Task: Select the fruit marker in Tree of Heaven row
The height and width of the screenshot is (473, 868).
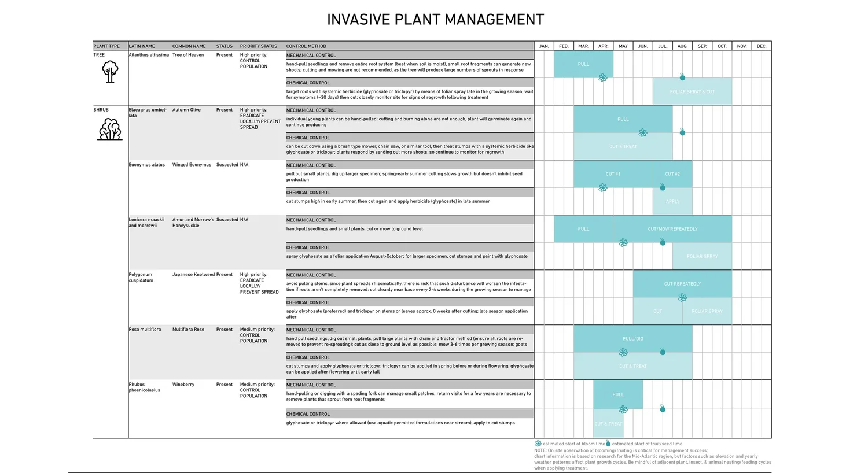Action: point(682,77)
